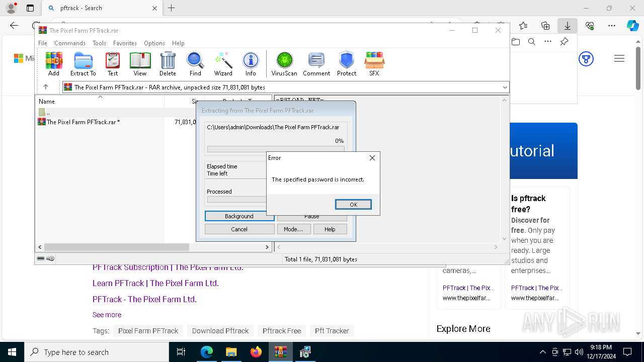The image size is (644, 362).
Task: Click the Background button
Action: tap(239, 216)
